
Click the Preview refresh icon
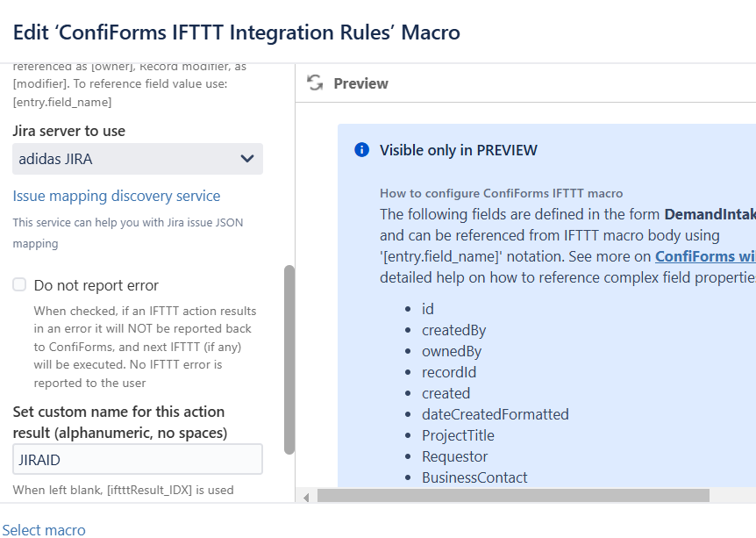[x=315, y=82]
